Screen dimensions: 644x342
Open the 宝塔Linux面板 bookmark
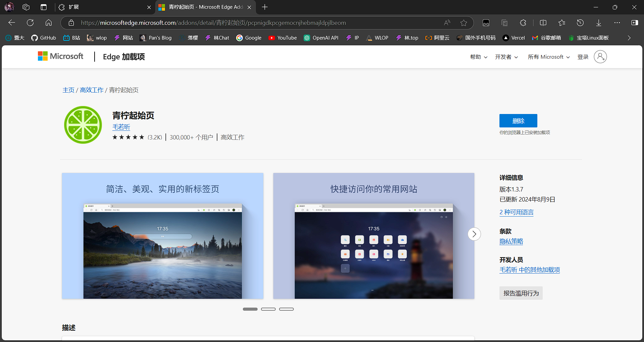click(x=589, y=38)
